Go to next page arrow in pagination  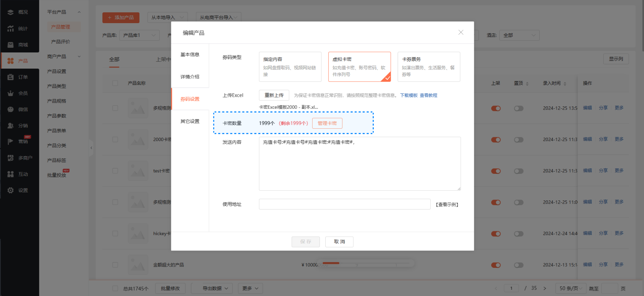click(545, 288)
